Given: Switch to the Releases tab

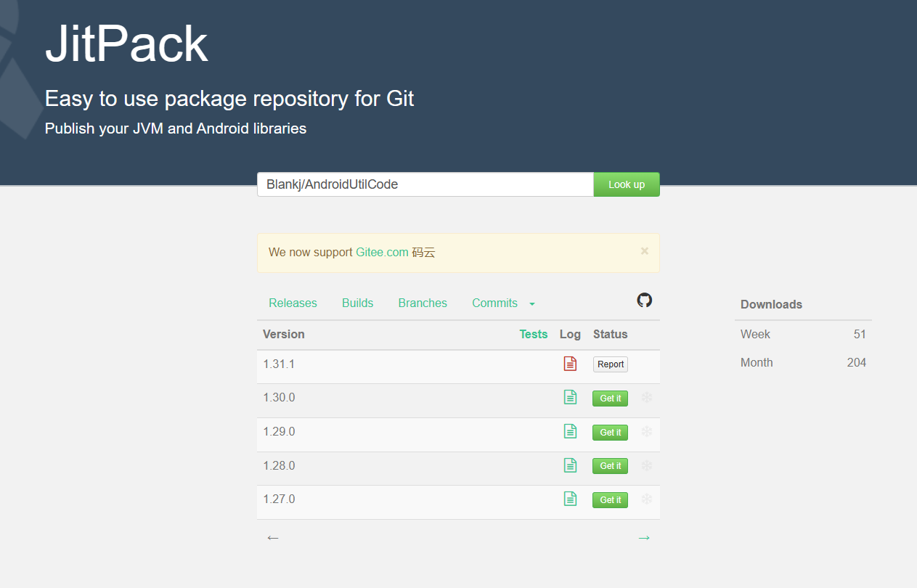Looking at the screenshot, I should click(293, 303).
